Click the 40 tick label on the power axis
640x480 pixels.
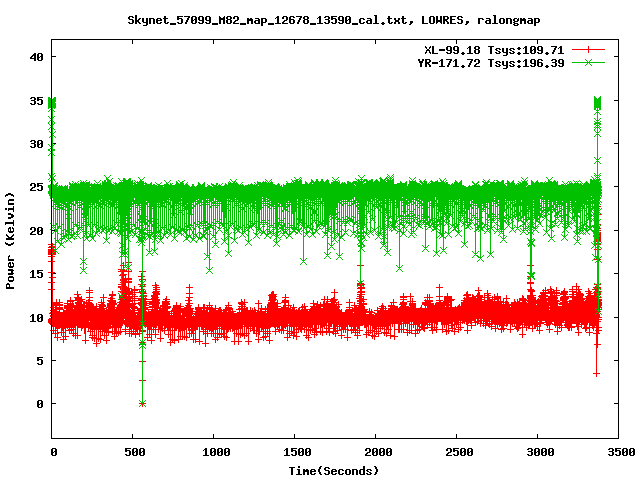(x=36, y=57)
